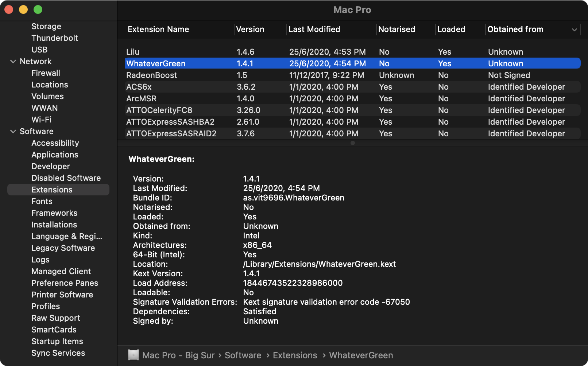Select the Lilu extension row
Screen dimensions: 588x366
pos(352,52)
